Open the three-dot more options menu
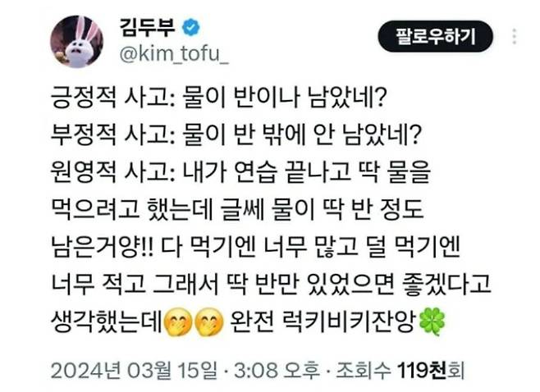This screenshot has height=392, width=540. point(515,36)
